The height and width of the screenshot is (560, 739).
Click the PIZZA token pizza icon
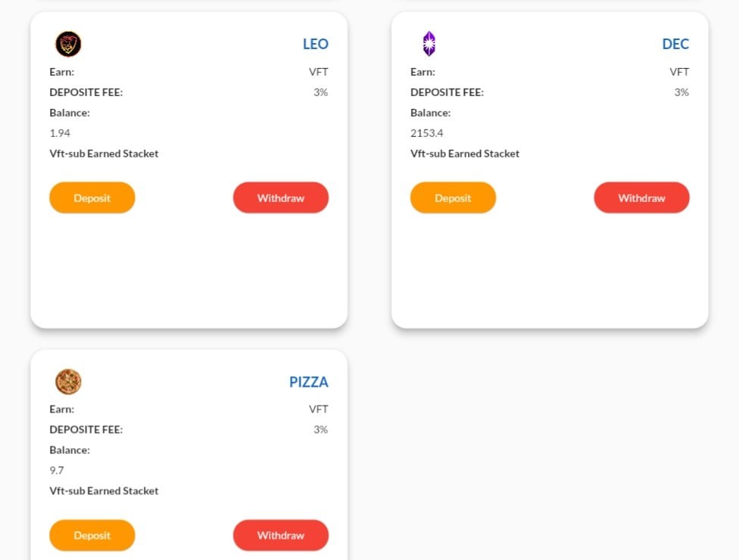[68, 381]
